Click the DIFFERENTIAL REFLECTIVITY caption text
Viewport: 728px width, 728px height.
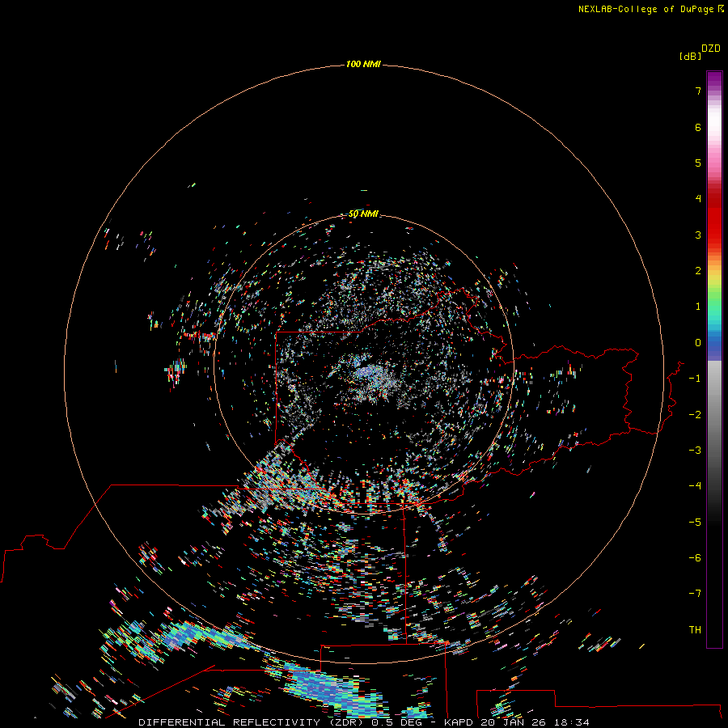point(230,722)
